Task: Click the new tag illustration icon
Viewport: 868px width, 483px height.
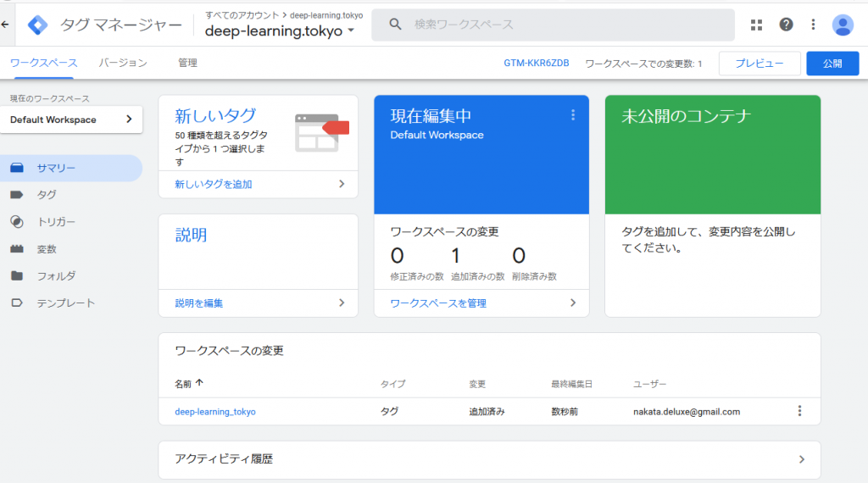Action: [x=322, y=133]
